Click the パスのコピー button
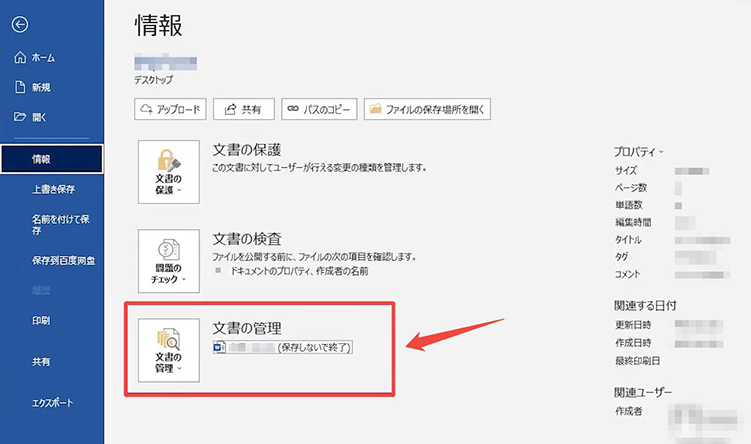 click(319, 109)
